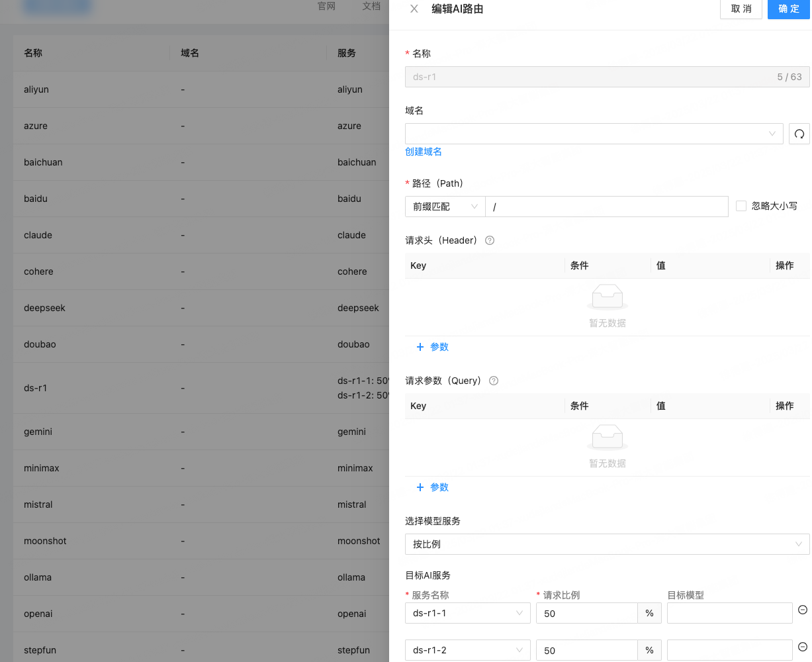812x662 pixels.
Task: Select the claude route row
Action: pos(201,235)
